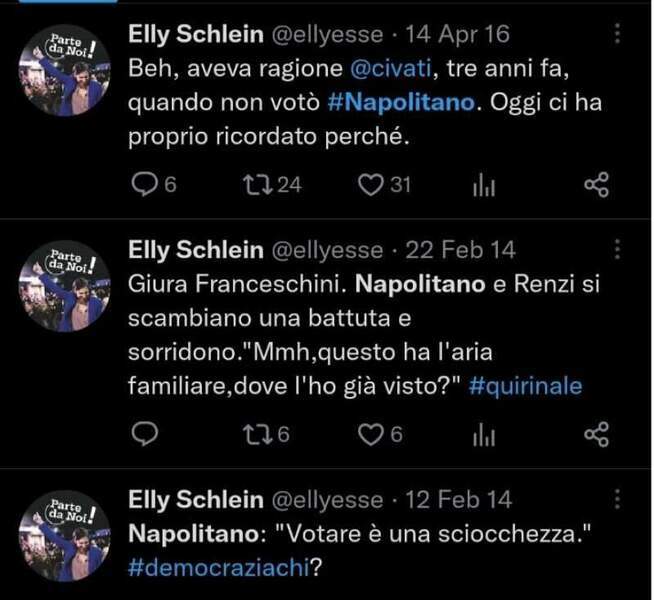Share the #quirinale tweet

pyautogui.click(x=596, y=433)
